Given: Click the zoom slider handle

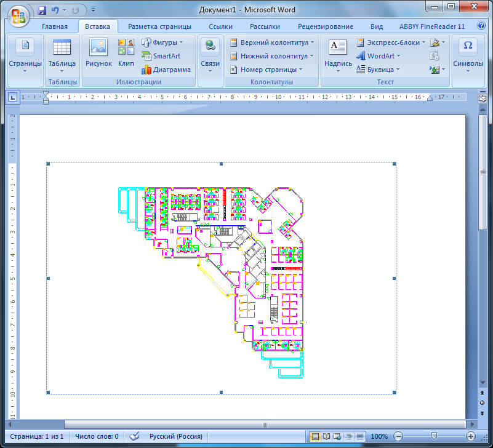Looking at the screenshot, I should click(x=434, y=436).
